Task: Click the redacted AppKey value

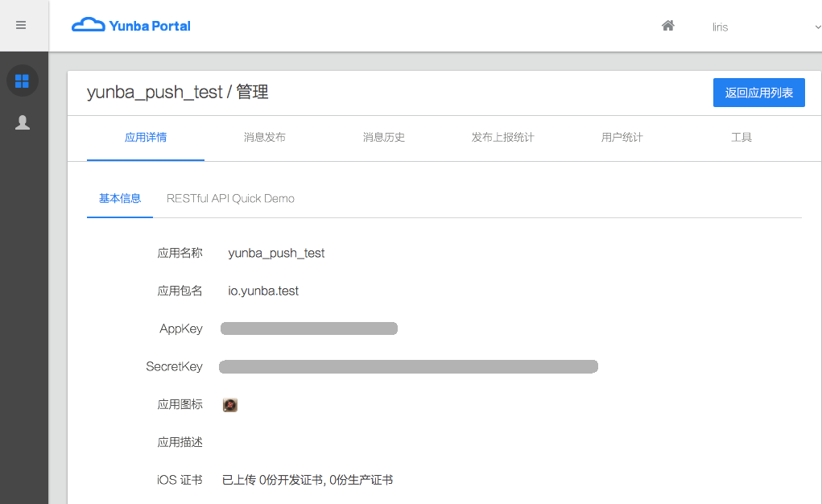Action: [x=309, y=328]
